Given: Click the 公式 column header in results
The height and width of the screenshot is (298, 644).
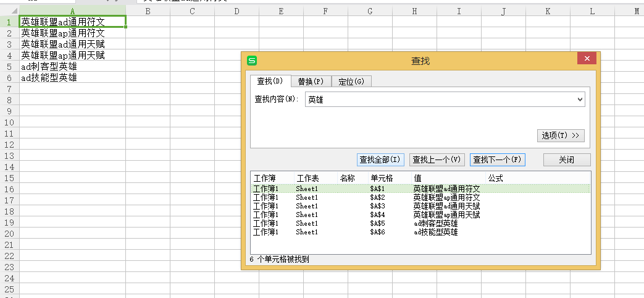Looking at the screenshot, I should click(538, 178).
